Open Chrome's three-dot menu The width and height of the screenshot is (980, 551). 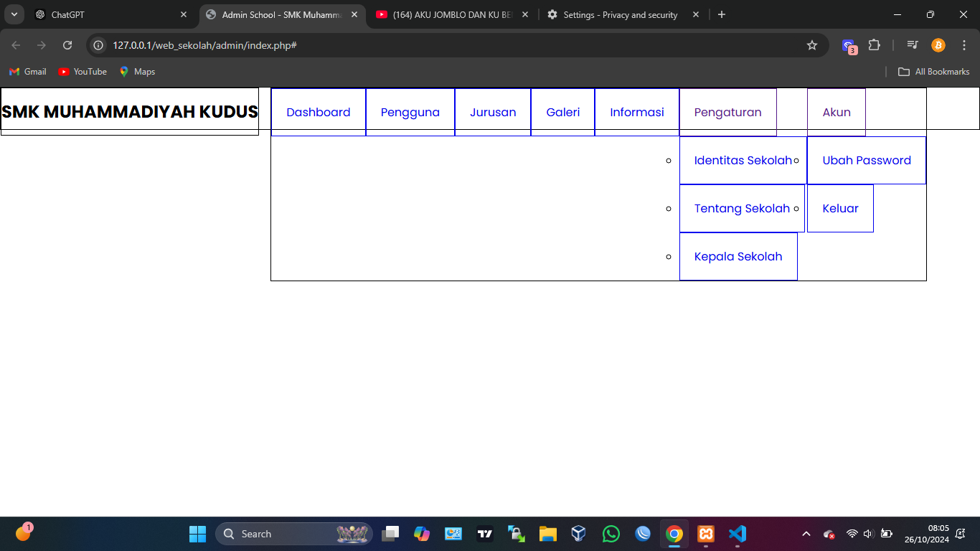pyautogui.click(x=964, y=45)
